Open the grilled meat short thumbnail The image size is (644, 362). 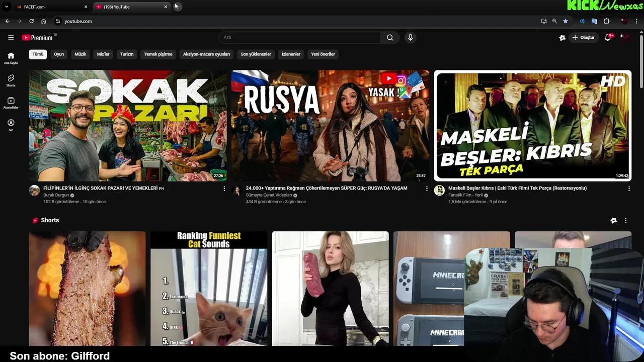(87, 289)
